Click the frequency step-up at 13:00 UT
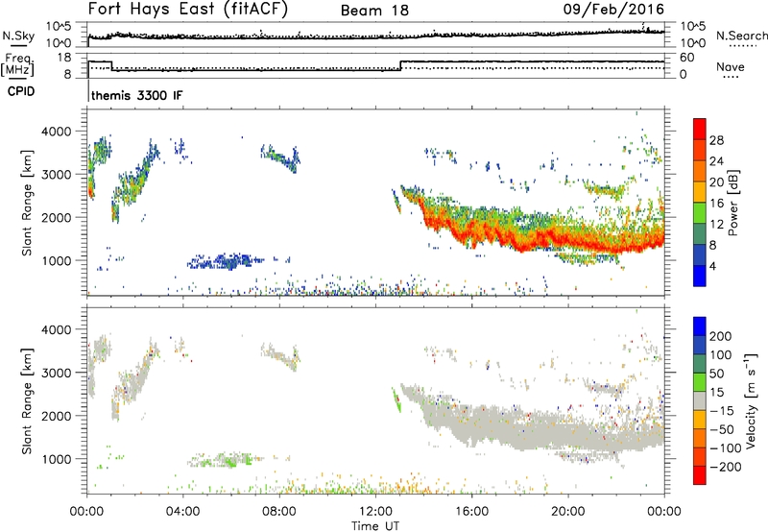Screen dimensions: 768x532 click(400, 65)
